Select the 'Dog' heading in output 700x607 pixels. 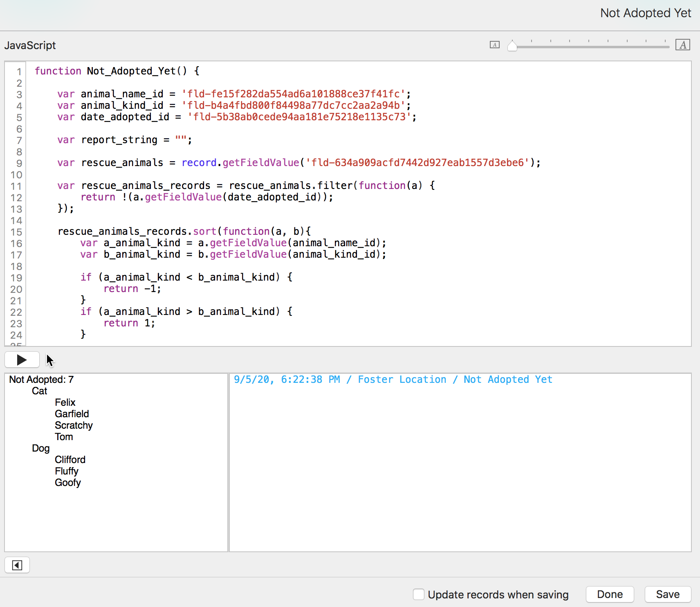click(x=41, y=448)
